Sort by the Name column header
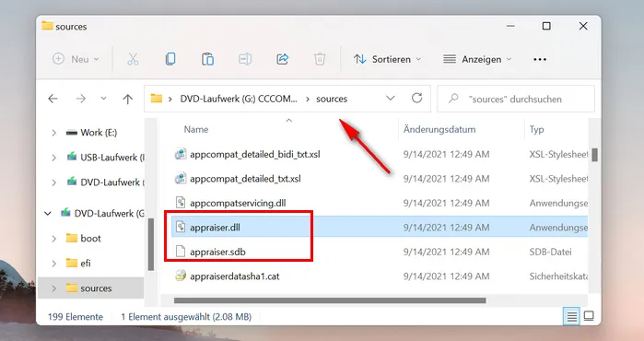Screen dimensions: 644x341 tap(196, 129)
